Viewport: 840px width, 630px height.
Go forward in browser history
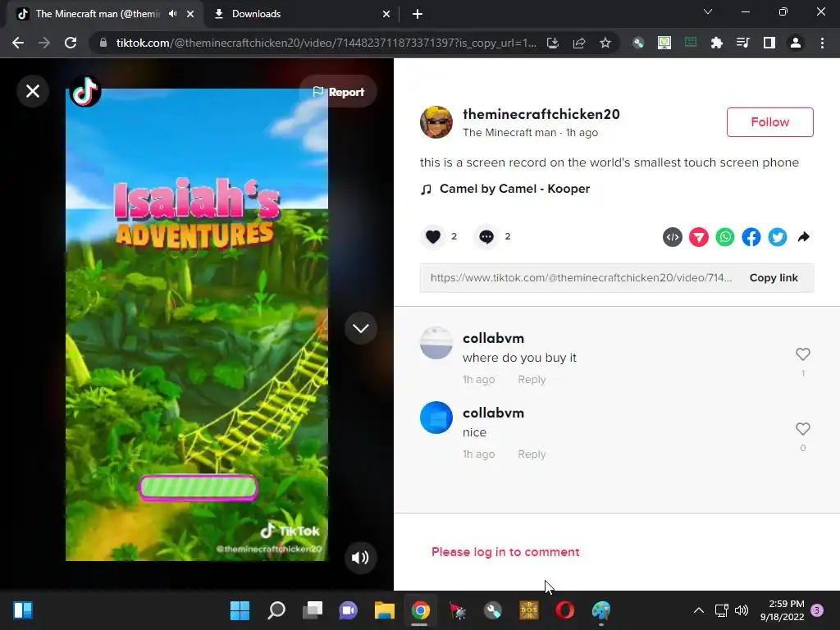click(x=44, y=43)
